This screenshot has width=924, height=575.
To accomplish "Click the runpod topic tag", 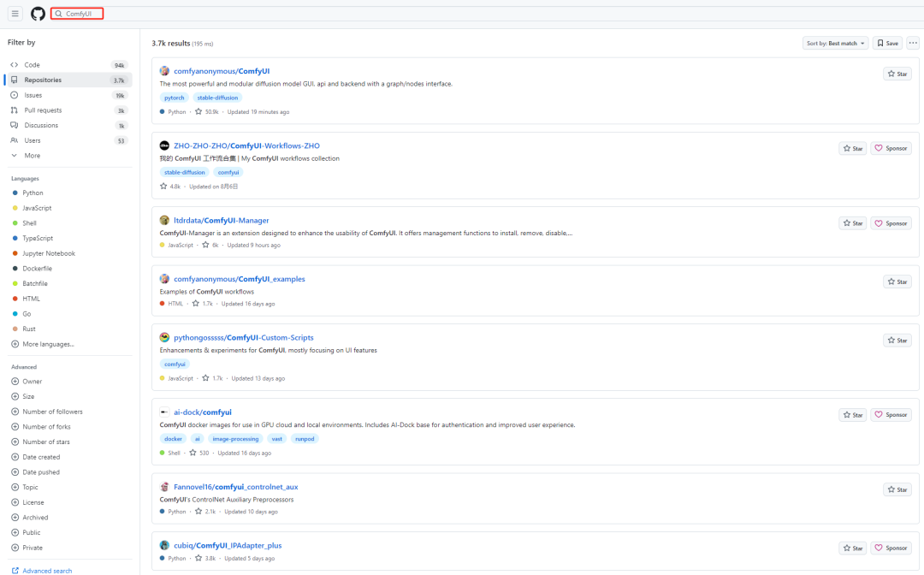I will tap(305, 439).
